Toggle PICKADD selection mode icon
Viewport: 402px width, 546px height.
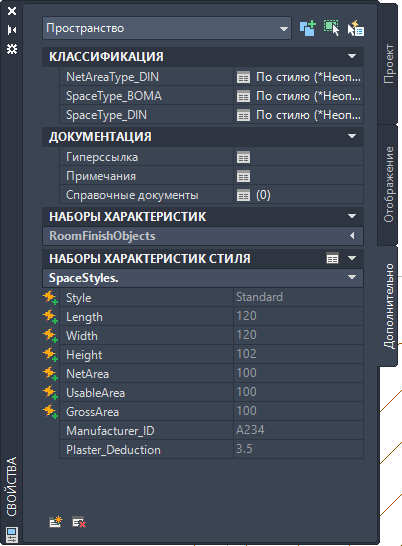[x=308, y=28]
